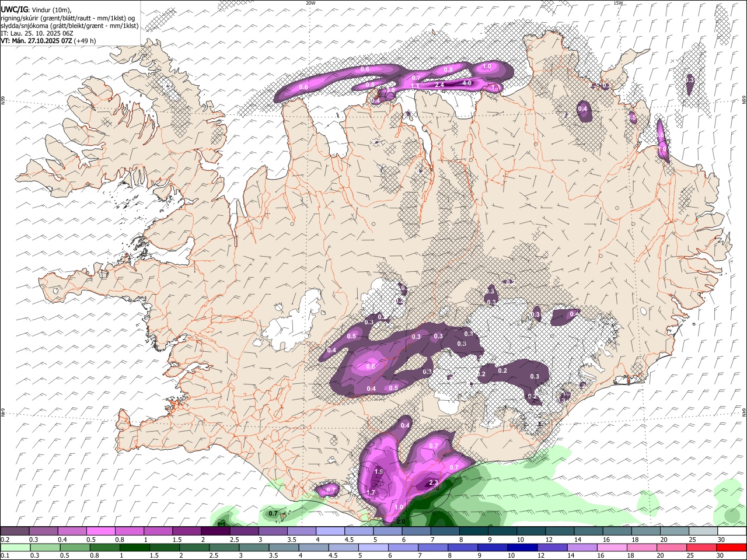Click the '4.0' precipitation value on north coast
The height and width of the screenshot is (560, 747).
click(467, 83)
